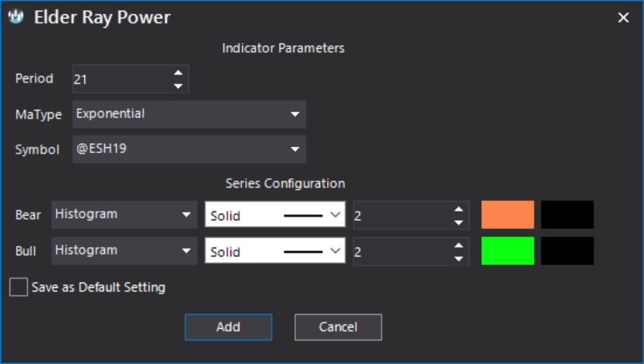Open the MaType Exponential dropdown
Image resolution: width=644 pixels, height=364 pixels.
point(189,114)
